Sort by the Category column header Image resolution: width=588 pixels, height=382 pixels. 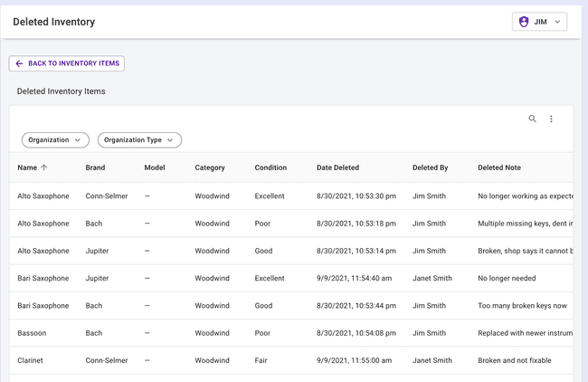pos(210,167)
